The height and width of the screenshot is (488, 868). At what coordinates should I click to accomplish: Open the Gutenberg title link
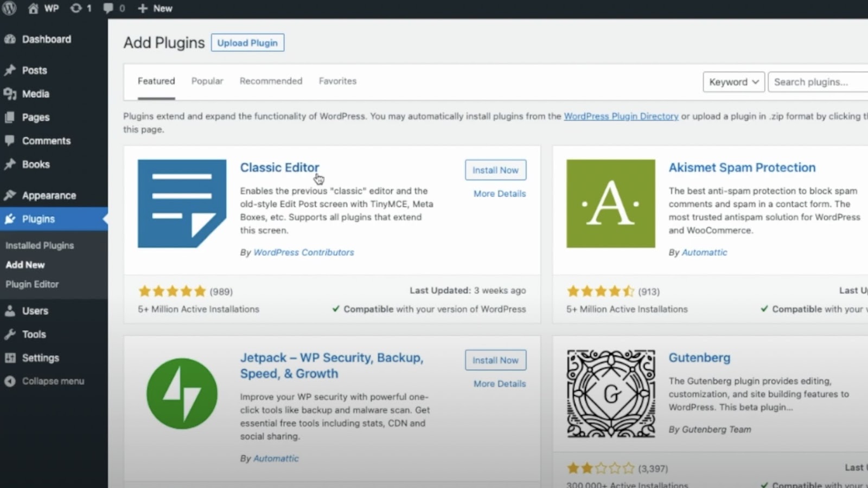pos(699,358)
